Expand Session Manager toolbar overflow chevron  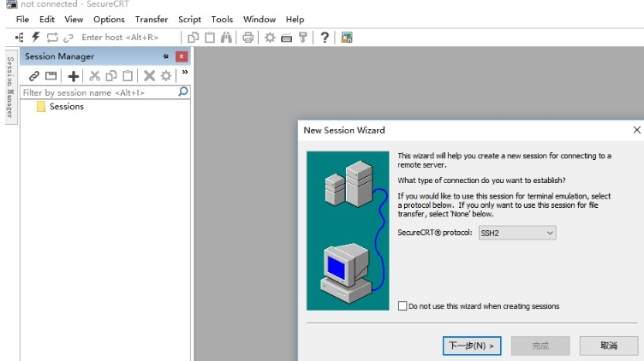tap(185, 72)
